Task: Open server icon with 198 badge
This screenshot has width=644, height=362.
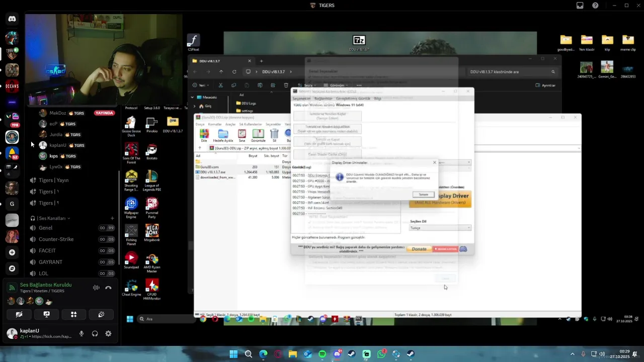Action: point(12,119)
